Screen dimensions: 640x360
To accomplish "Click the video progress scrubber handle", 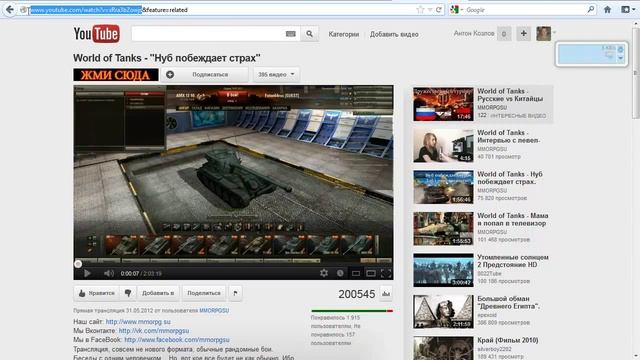I will click(x=78, y=264).
